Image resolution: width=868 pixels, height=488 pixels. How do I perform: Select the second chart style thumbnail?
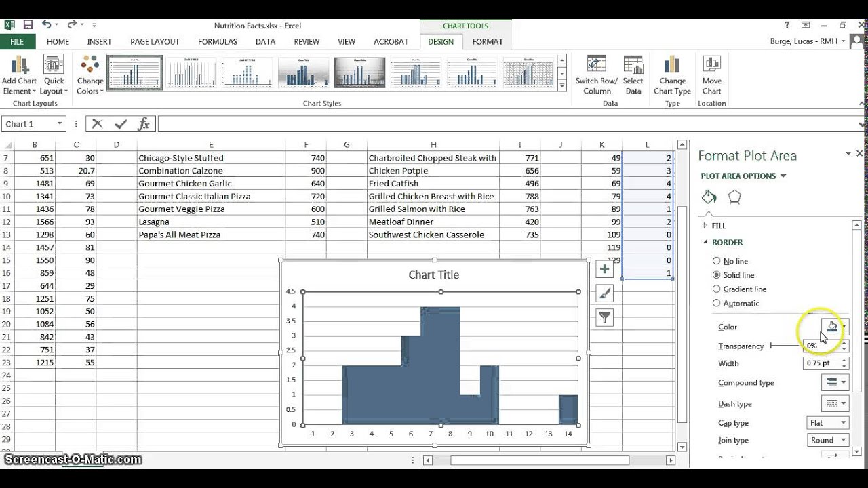tap(191, 73)
